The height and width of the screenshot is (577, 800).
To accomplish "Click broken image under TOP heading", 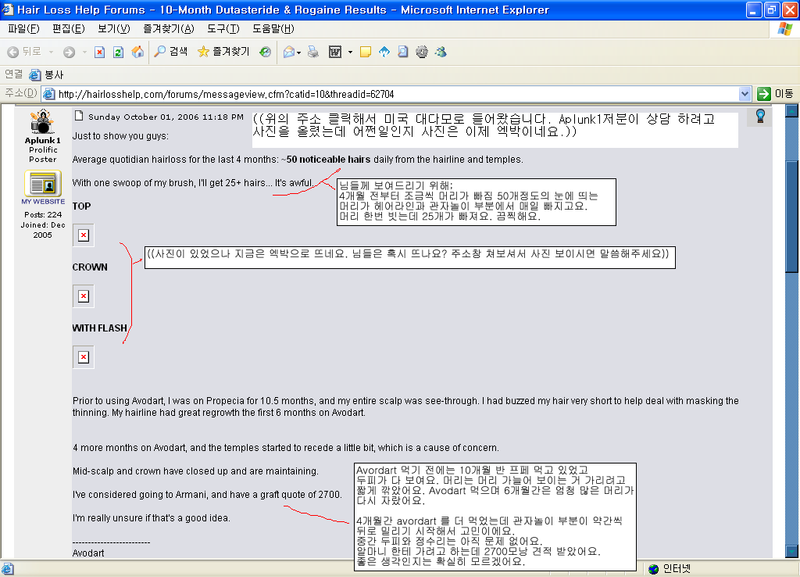I will click(83, 235).
